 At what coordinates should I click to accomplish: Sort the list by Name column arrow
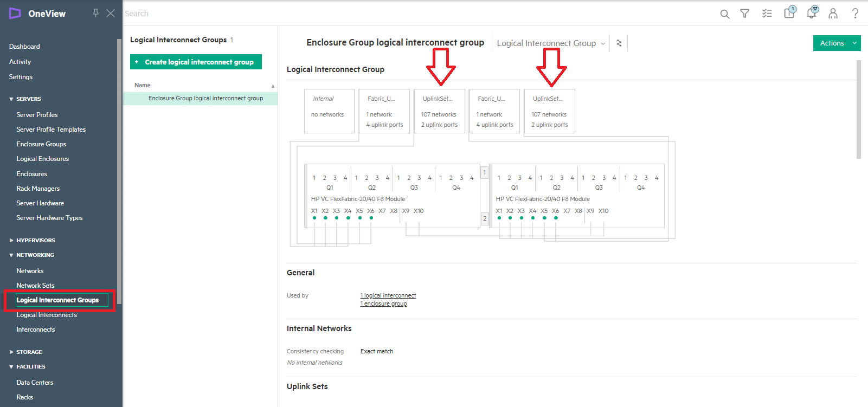tap(273, 86)
